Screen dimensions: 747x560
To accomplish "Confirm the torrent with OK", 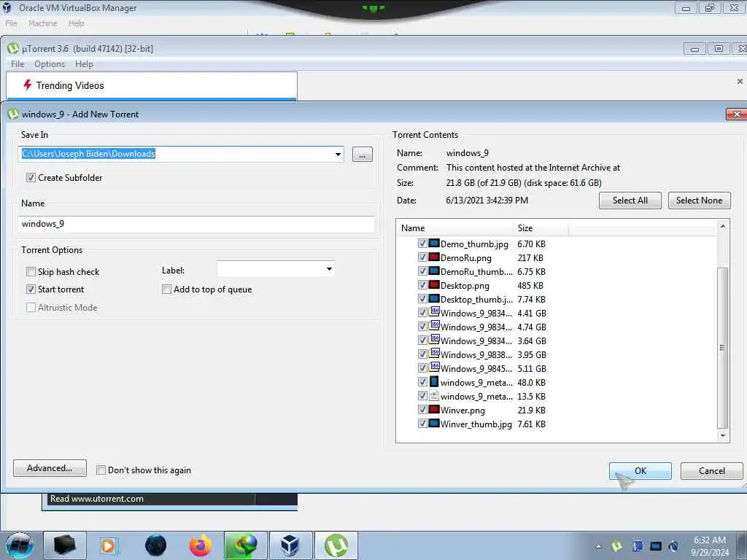I will point(640,471).
